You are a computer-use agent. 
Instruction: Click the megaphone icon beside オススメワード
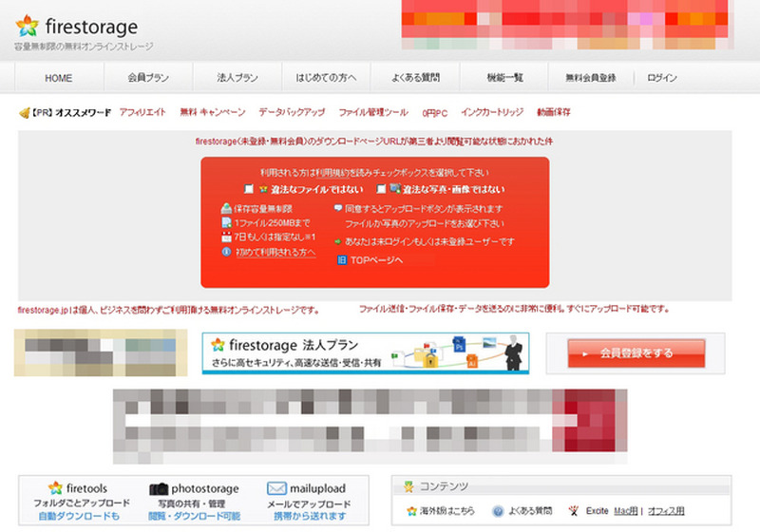(25, 113)
